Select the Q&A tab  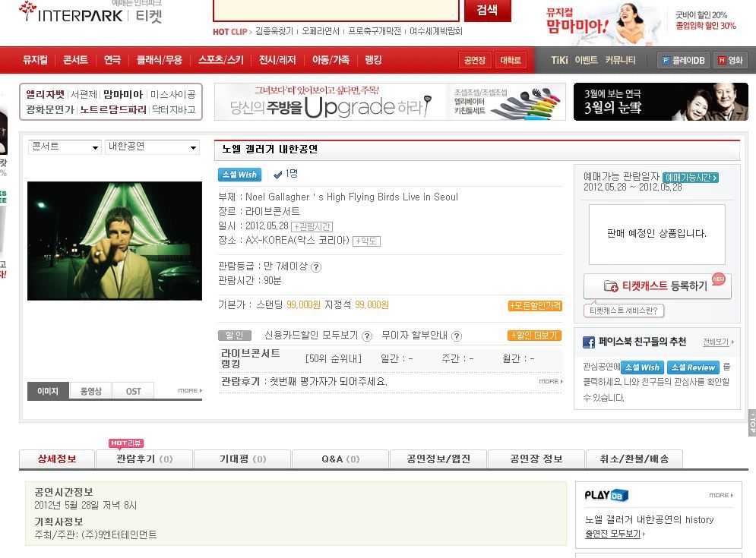tap(340, 459)
